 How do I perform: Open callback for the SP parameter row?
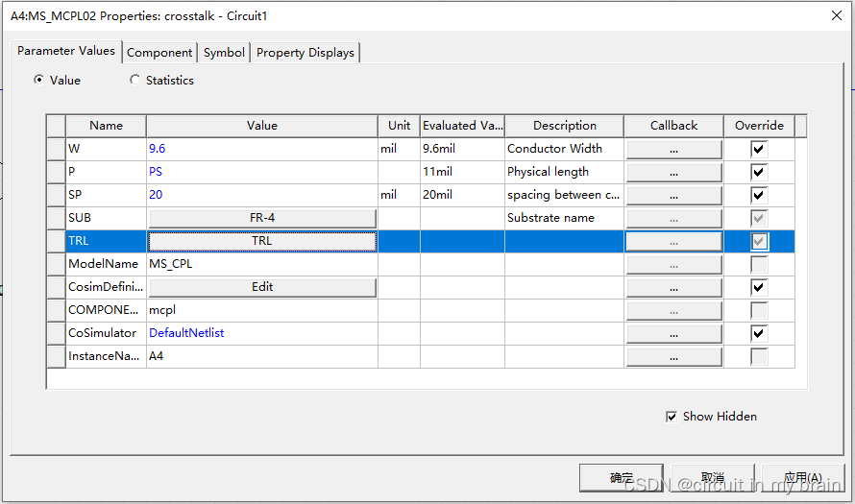pos(673,195)
